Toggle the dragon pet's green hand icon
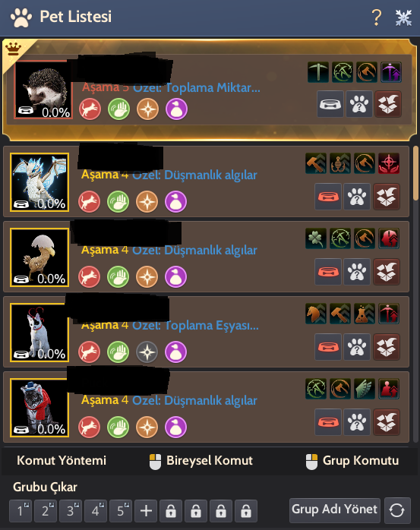 pos(118,202)
